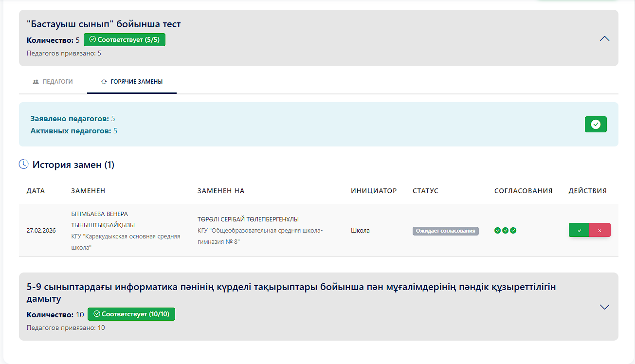Click the checkmark icon on Соответствует (5/5) badge

(91, 39)
